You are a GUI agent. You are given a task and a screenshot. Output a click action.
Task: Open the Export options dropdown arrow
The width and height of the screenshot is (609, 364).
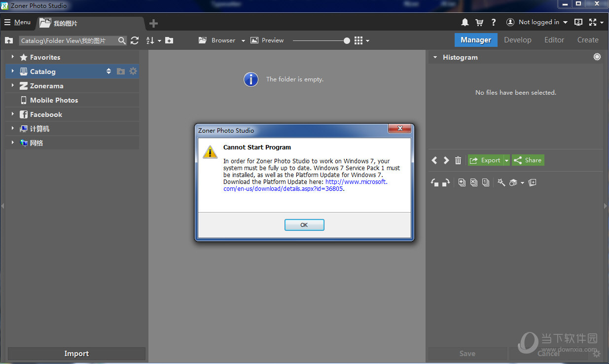(x=506, y=160)
